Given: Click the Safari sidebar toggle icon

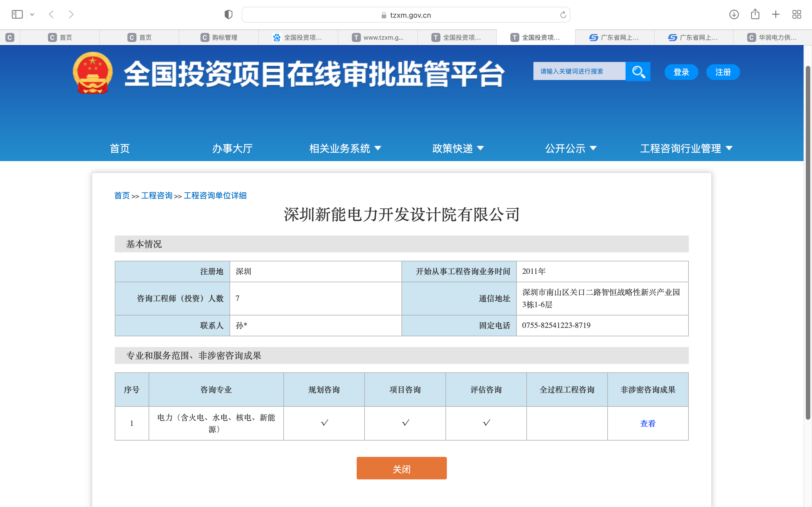Looking at the screenshot, I should point(17,14).
